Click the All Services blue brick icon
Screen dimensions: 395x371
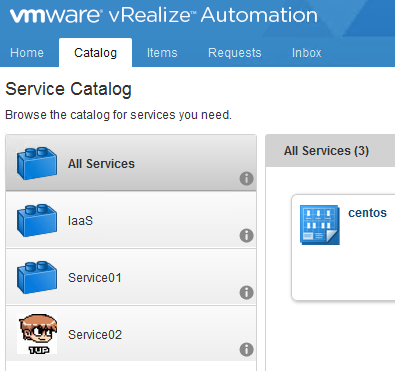click(x=37, y=163)
